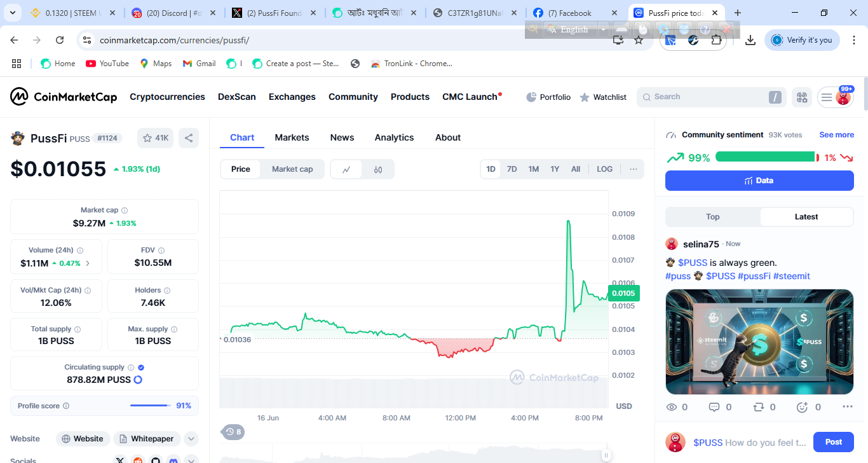Select the candlestick chart icon

coord(378,169)
